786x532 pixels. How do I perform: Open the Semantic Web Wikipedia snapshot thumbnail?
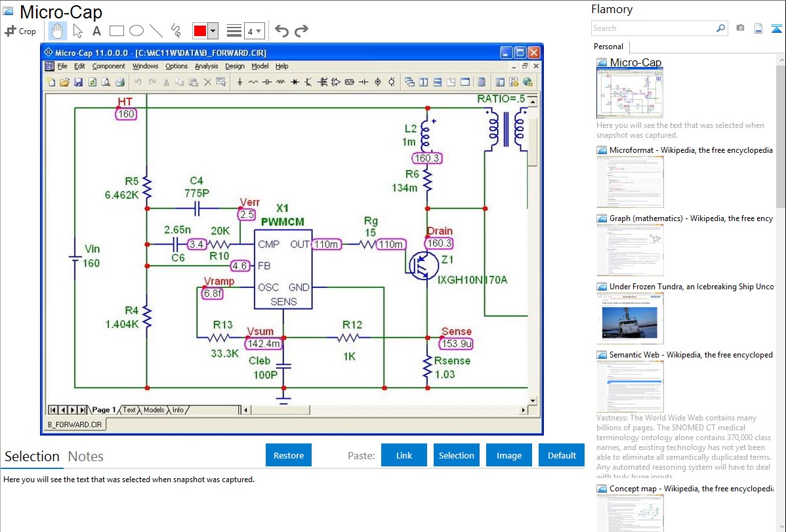point(630,386)
